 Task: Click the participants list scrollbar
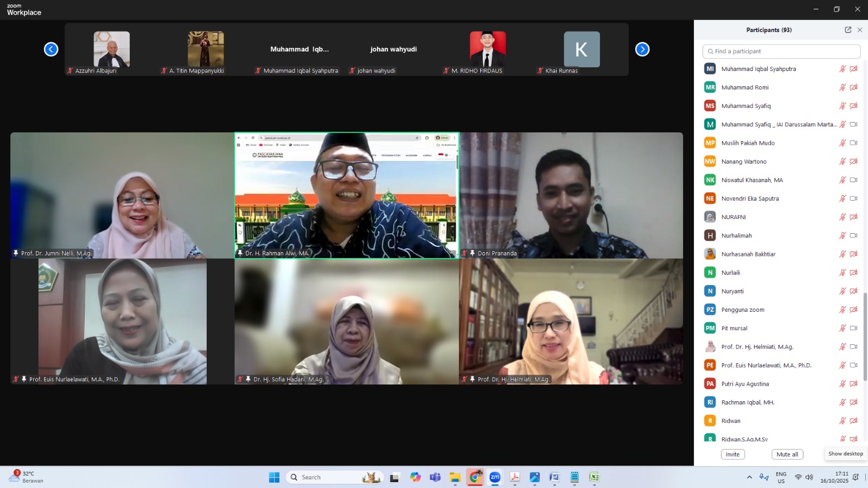point(865,336)
